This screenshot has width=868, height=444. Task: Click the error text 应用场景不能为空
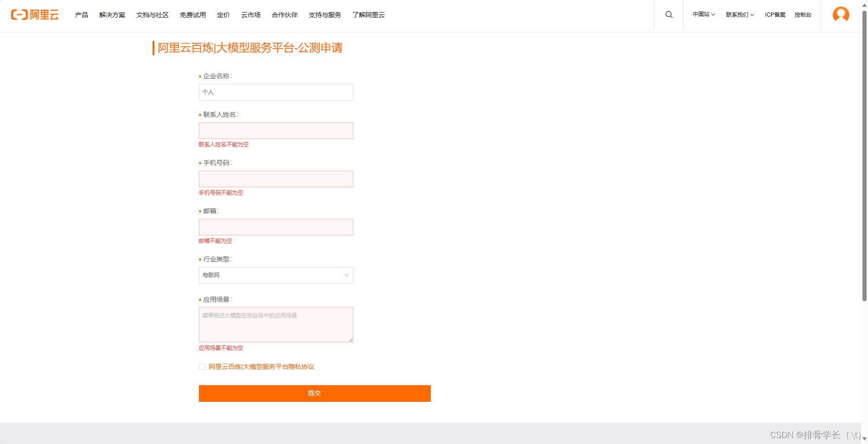221,348
